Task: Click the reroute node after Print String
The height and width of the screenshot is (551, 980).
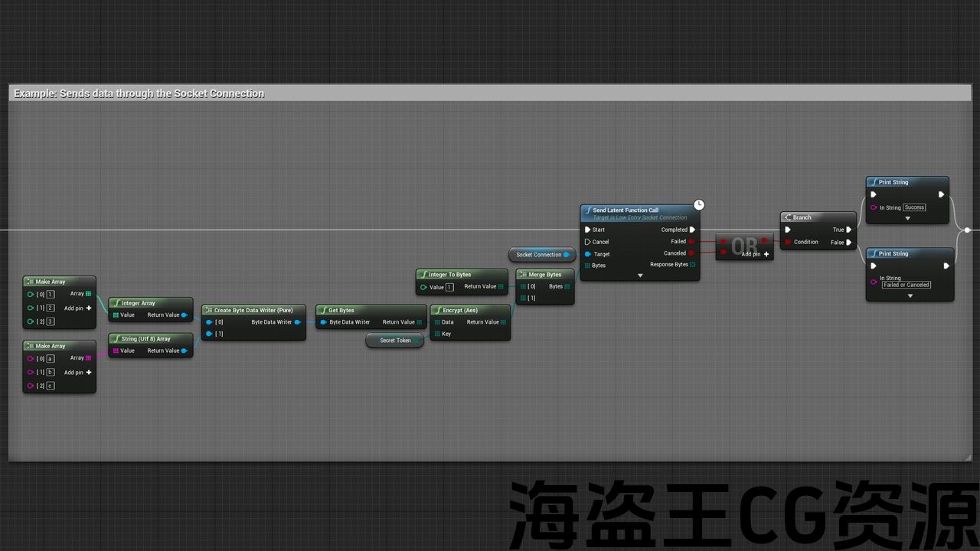Action: pos(967,230)
